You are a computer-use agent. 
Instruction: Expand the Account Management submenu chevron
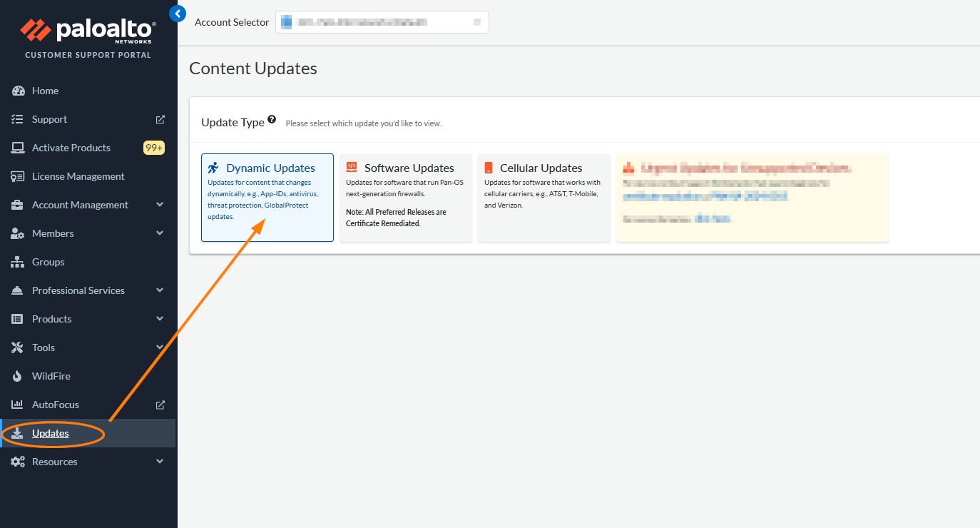(x=160, y=205)
